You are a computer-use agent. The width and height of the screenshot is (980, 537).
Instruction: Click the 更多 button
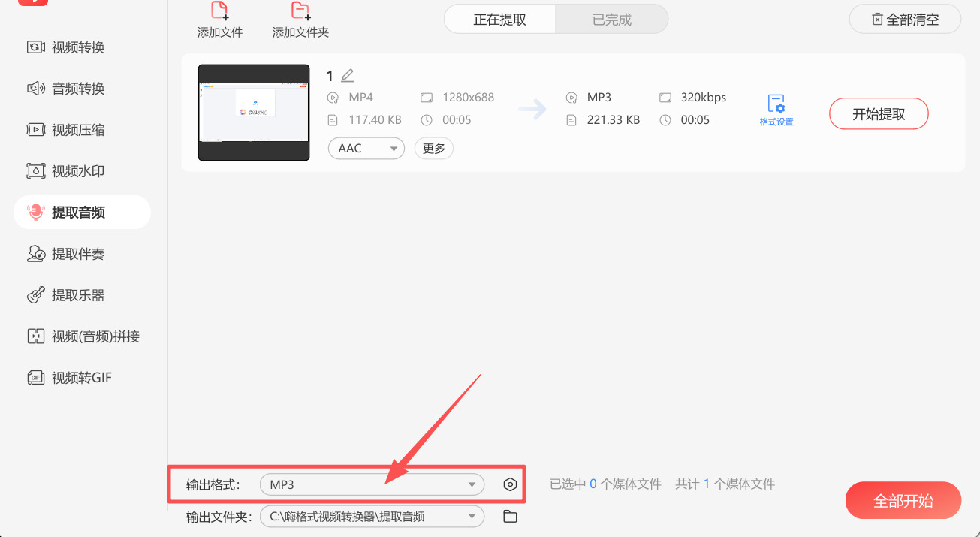434,149
